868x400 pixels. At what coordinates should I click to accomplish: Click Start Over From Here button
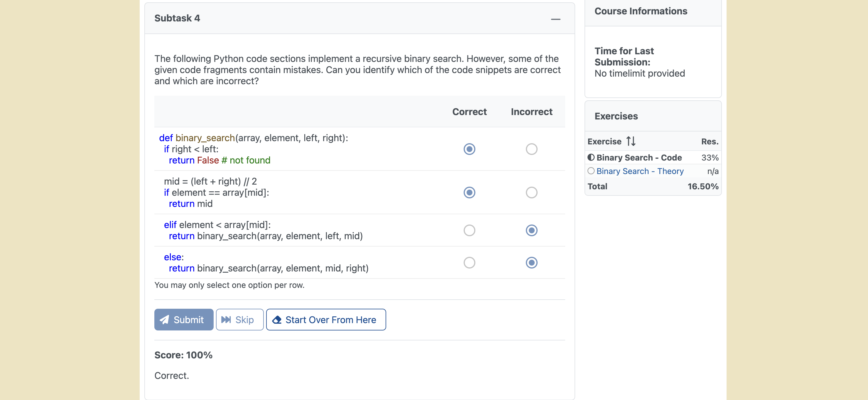(326, 320)
